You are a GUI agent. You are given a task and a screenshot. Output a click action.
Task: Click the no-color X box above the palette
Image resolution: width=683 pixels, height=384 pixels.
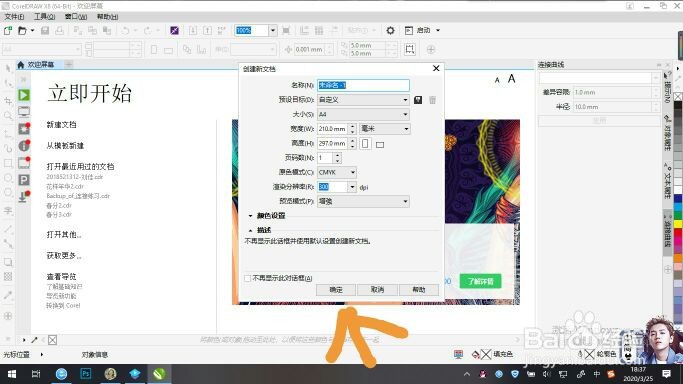click(678, 97)
